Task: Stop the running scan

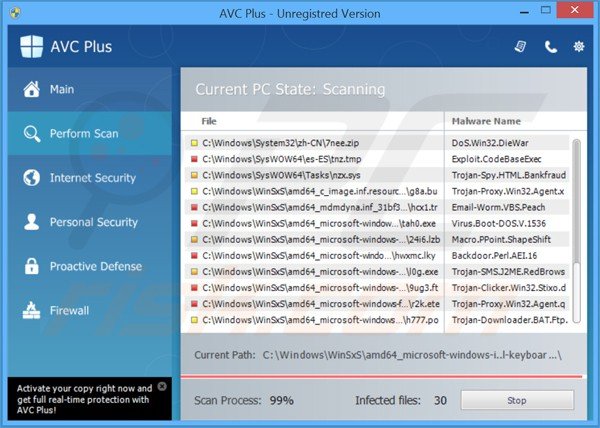Action: 516,400
